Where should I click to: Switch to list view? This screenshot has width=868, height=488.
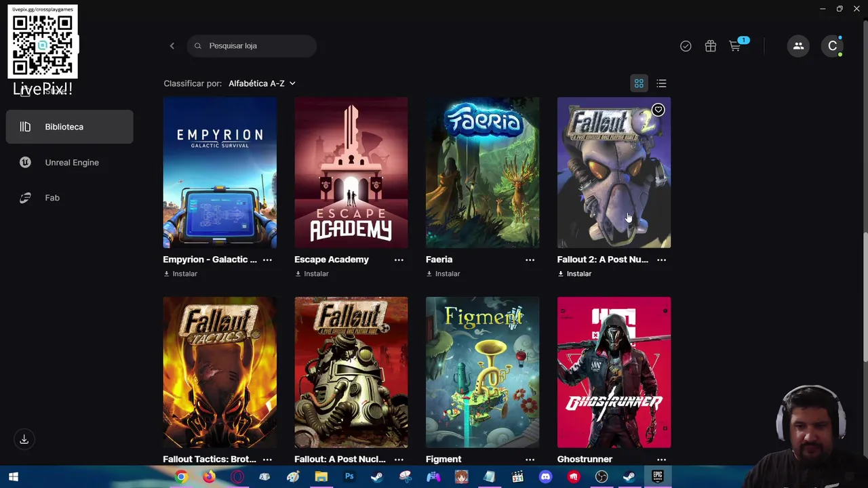tap(661, 83)
